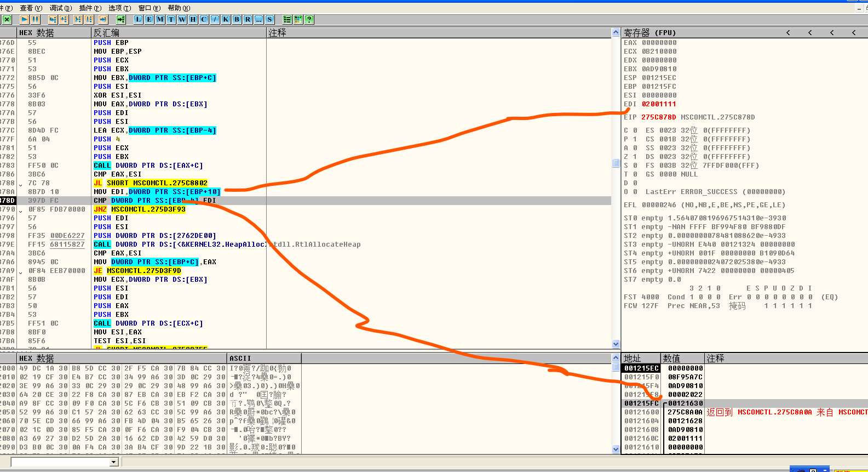Click the green X close-process icon
The height and width of the screenshot is (472, 868).
click(7, 19)
